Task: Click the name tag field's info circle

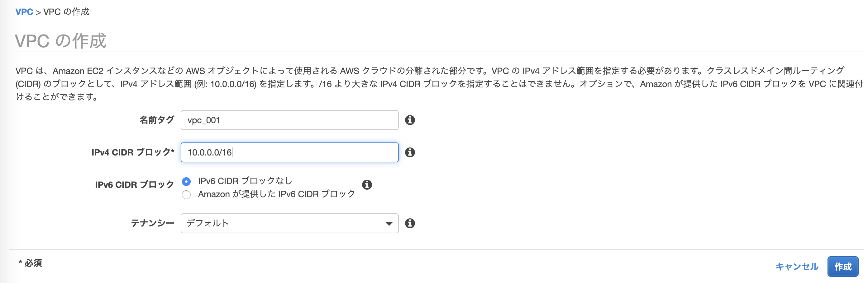Action: tap(410, 120)
